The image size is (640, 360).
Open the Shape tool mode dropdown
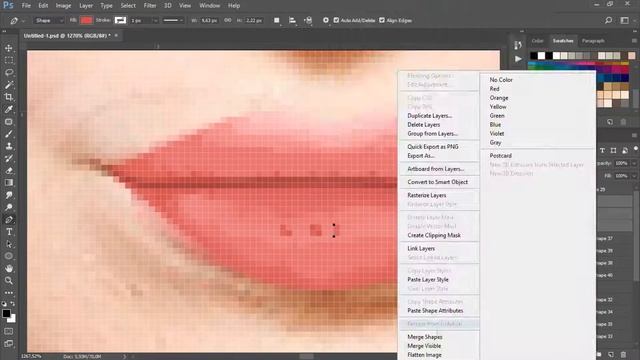click(49, 20)
